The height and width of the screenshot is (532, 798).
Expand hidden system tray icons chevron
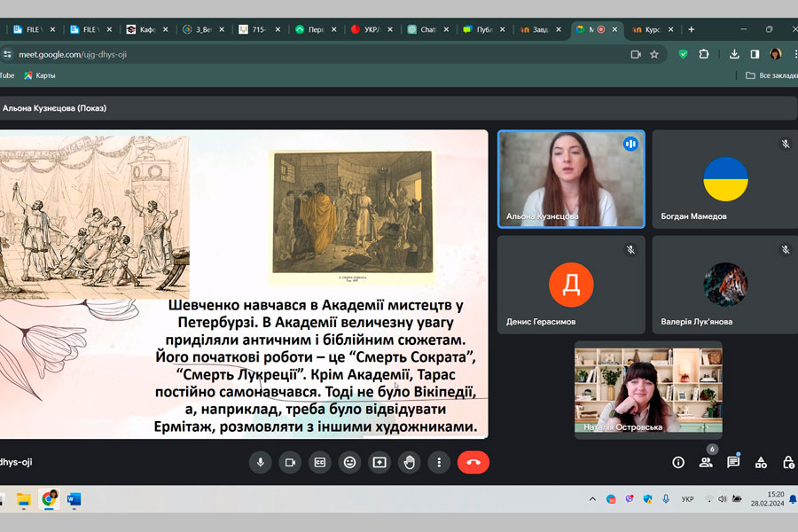coord(592,499)
